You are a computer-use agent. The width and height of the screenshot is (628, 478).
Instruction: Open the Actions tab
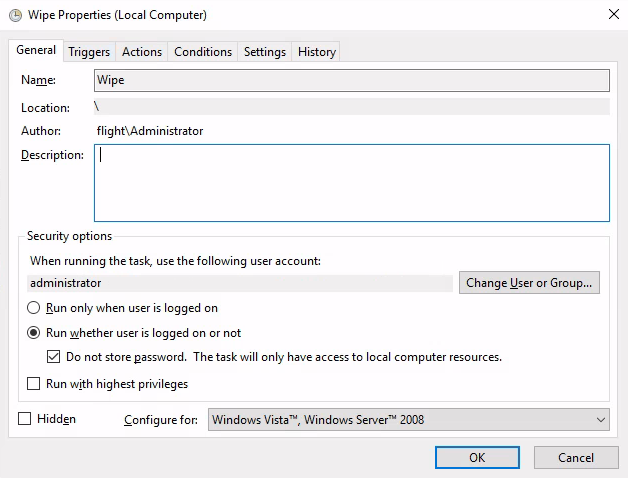point(142,52)
